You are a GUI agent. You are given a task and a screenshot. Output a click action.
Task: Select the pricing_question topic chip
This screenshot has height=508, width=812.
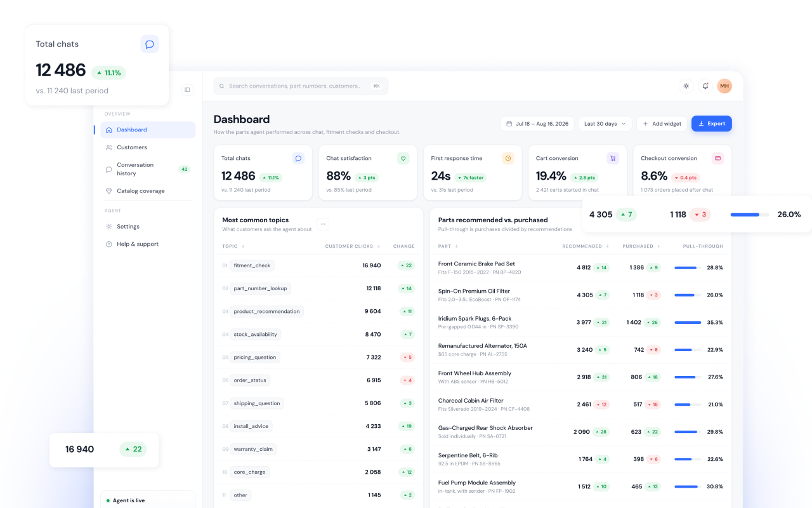(255, 358)
